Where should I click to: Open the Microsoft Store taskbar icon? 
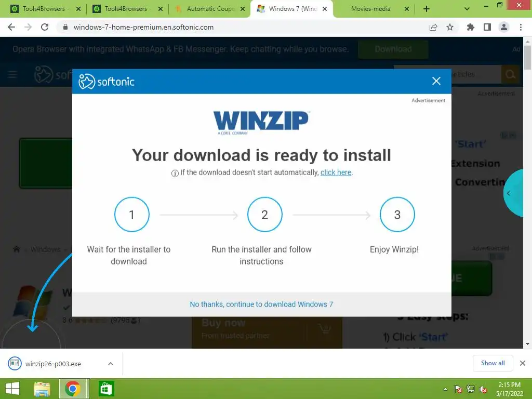[x=106, y=389]
